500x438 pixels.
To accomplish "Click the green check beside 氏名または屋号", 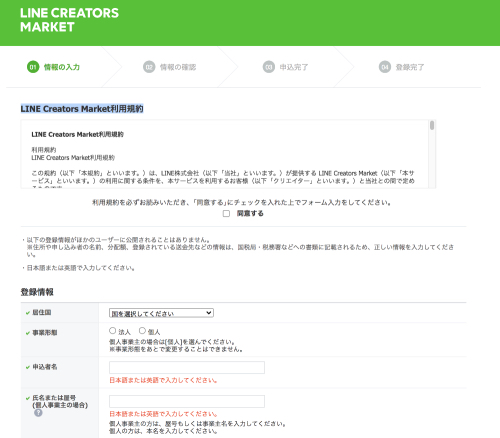I will point(28,398).
